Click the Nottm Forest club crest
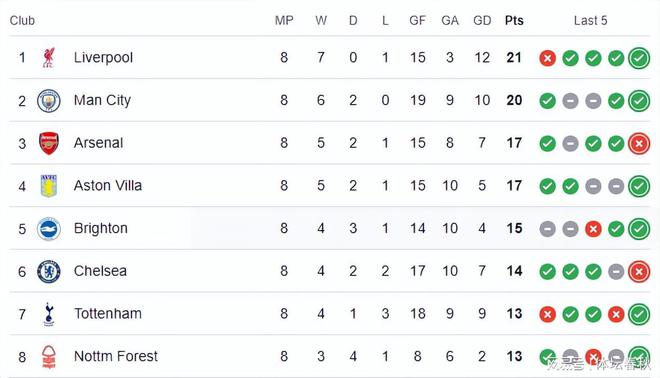 click(49, 357)
